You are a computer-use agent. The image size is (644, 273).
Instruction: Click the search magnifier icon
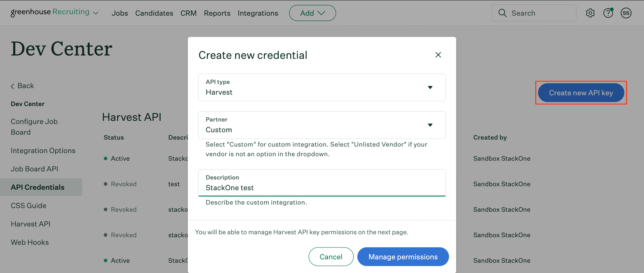(502, 13)
